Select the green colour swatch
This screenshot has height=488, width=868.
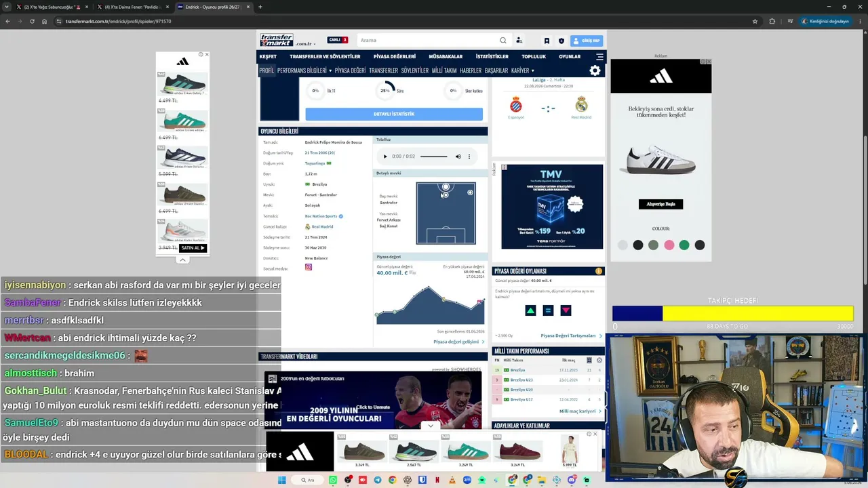pyautogui.click(x=684, y=245)
